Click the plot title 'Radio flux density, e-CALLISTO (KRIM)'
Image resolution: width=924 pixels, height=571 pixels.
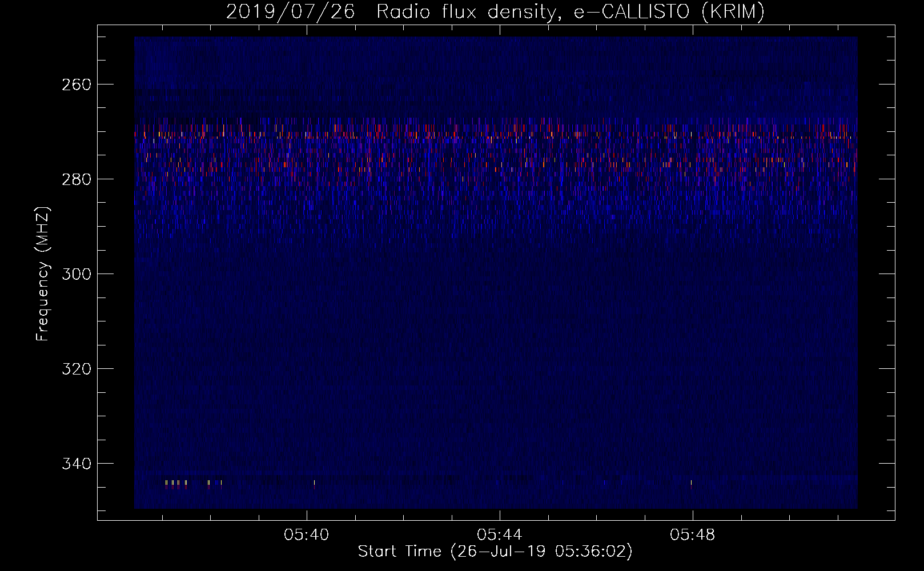(x=570, y=12)
